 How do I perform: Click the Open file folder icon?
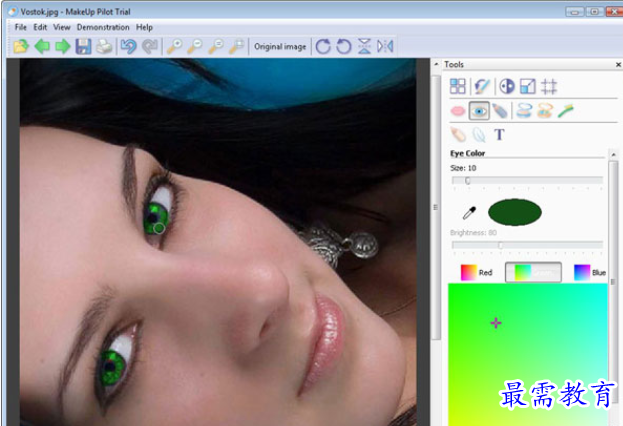pos(21,46)
